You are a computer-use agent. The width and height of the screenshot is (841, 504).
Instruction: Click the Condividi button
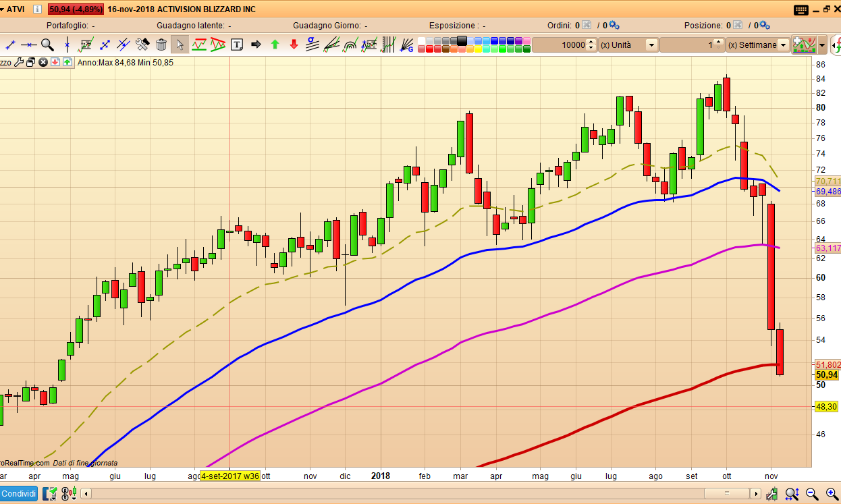[18, 494]
